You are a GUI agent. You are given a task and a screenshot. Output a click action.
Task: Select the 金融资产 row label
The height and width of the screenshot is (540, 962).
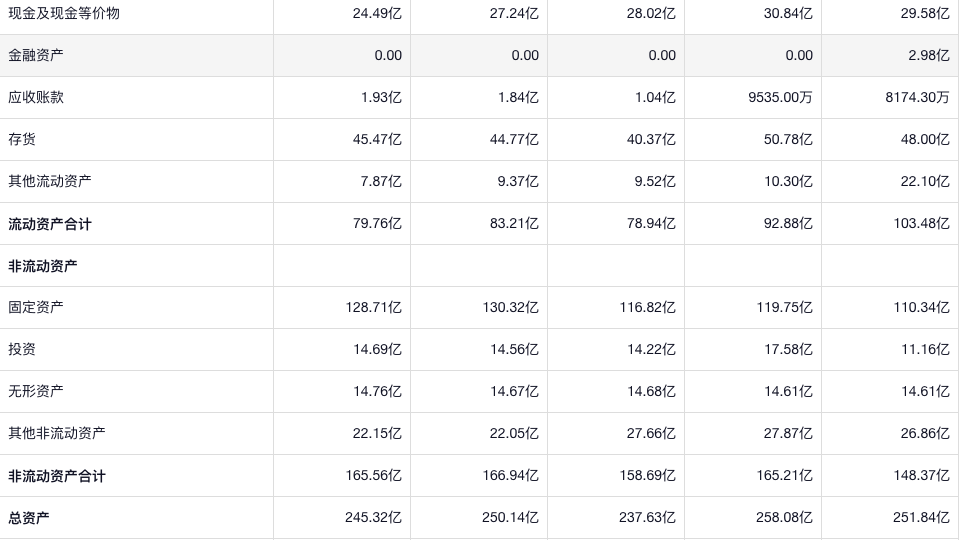[x=36, y=55]
